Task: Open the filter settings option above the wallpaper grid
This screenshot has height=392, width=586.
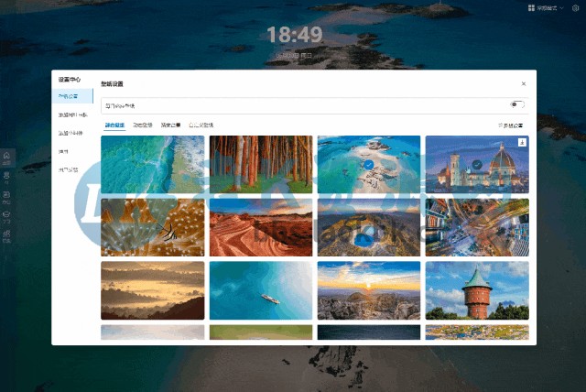Action: [511, 125]
